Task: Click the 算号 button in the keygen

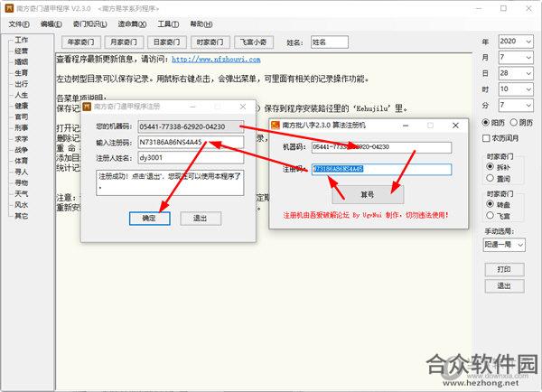Action: pos(368,195)
